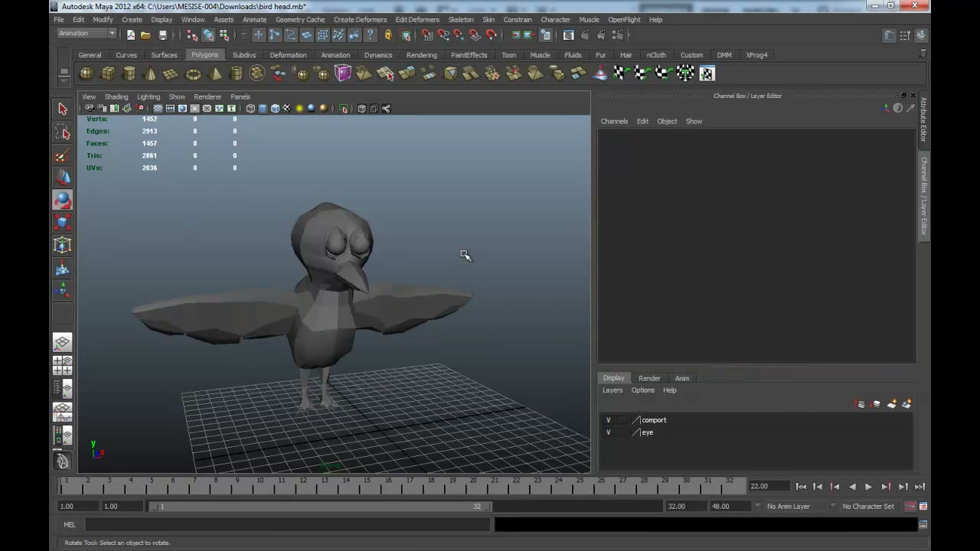
Task: Create a polygon pyramid from the shelf
Action: pyautogui.click(x=214, y=73)
